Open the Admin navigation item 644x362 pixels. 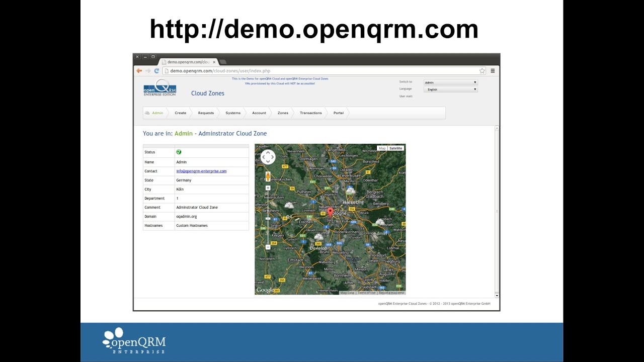click(157, 113)
